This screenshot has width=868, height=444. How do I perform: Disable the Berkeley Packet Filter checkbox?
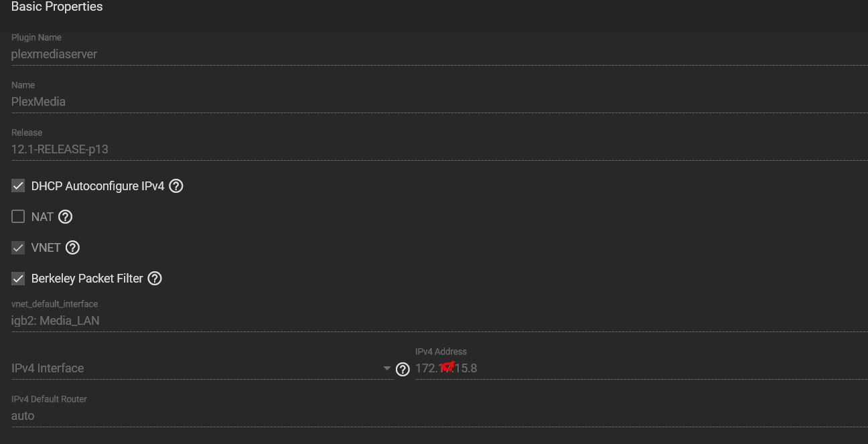tap(18, 279)
